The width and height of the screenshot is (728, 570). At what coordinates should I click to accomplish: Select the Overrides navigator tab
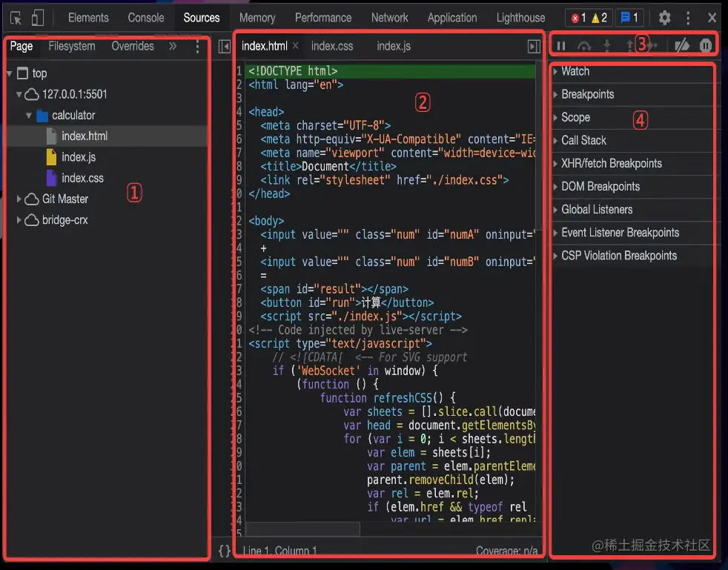point(132,47)
